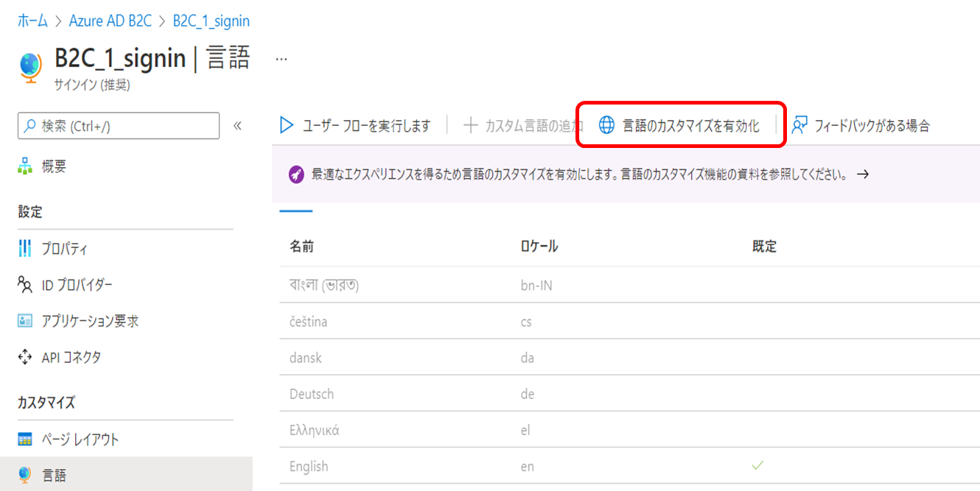Click 言語のカスタマイズを有効化 button
The width and height of the screenshot is (980, 491).
coord(679,125)
